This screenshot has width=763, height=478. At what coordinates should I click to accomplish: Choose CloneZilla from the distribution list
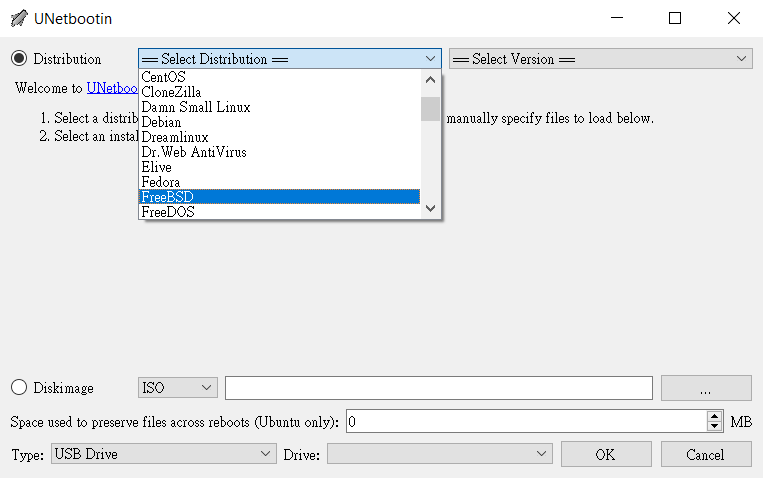pyautogui.click(x=279, y=92)
